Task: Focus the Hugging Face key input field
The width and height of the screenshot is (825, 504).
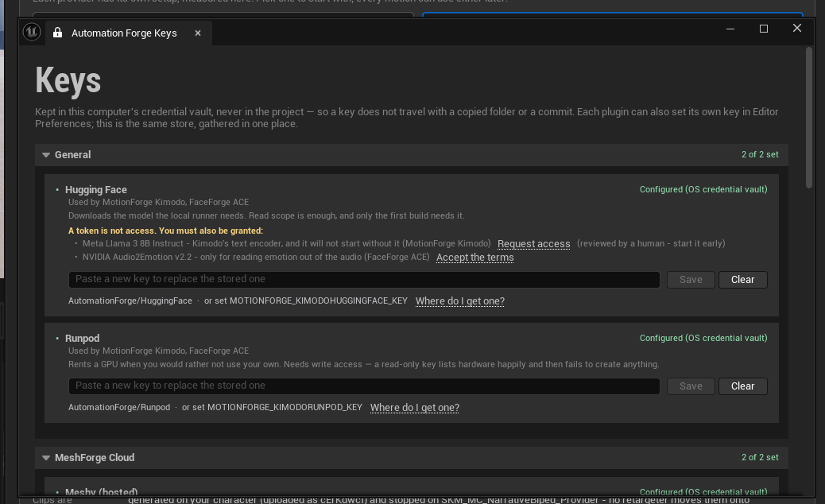Action: coord(364,279)
